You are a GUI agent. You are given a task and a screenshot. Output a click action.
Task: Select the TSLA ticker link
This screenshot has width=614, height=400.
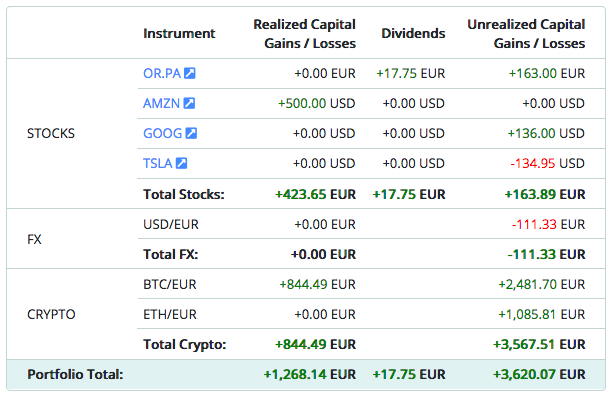(x=157, y=163)
